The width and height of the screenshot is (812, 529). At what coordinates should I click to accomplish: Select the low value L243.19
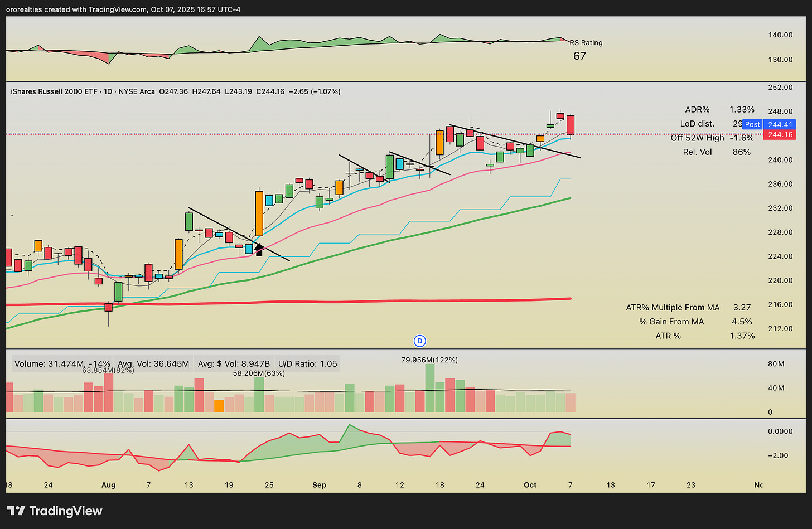(x=238, y=91)
